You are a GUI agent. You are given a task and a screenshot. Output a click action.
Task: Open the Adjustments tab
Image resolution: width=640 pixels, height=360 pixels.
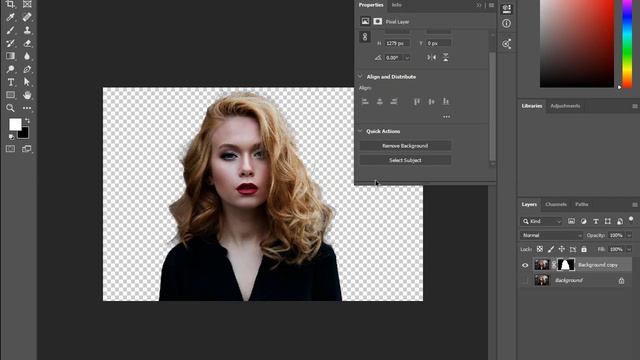tap(565, 106)
